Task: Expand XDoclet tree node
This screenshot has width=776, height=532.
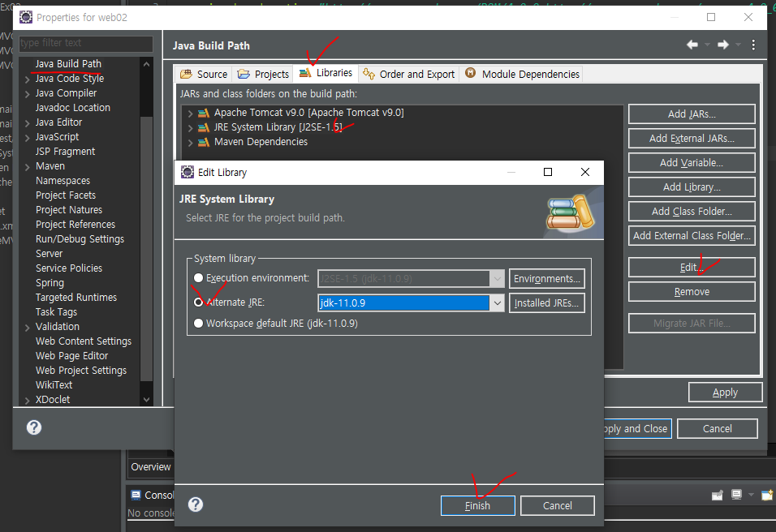Action: (28, 400)
